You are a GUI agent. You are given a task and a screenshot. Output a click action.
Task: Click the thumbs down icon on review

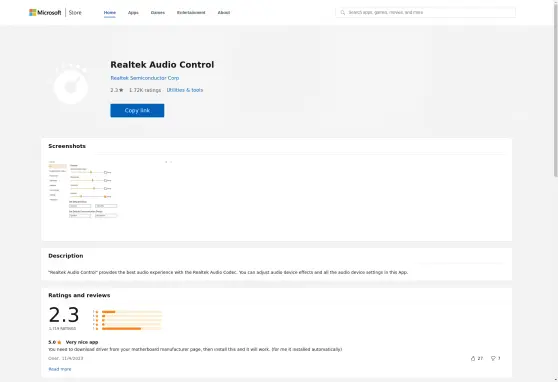pyautogui.click(x=493, y=359)
